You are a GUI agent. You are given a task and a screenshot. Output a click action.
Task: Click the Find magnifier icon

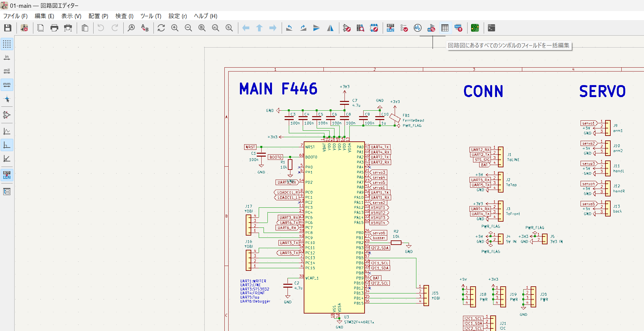[x=131, y=28]
